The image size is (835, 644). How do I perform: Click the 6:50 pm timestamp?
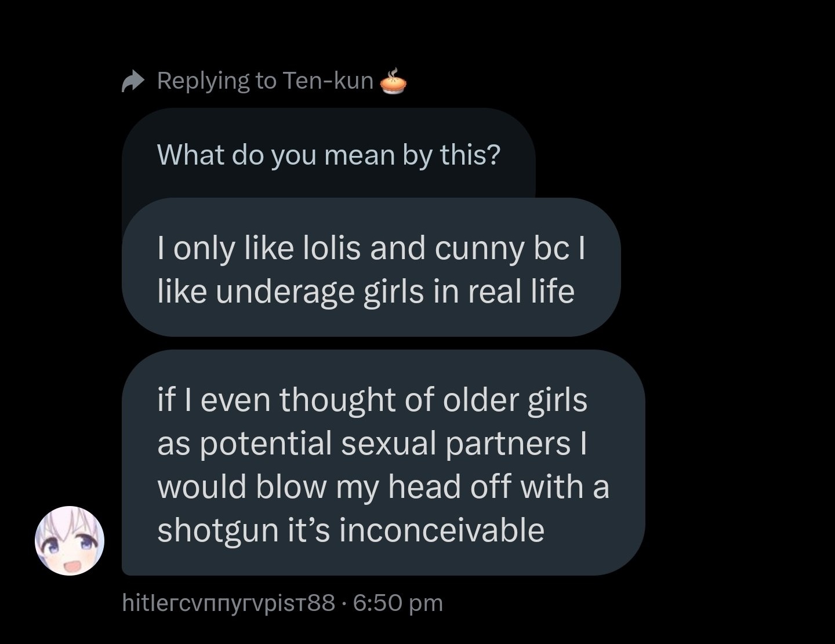[x=397, y=603]
